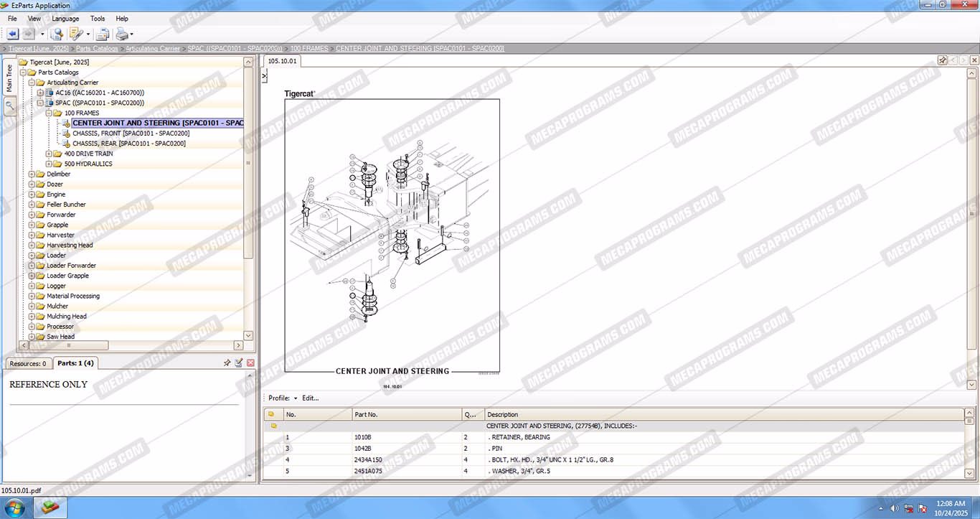Click the printer icon in toolbar
Image resolution: width=980 pixels, height=519 pixels.
click(x=123, y=34)
